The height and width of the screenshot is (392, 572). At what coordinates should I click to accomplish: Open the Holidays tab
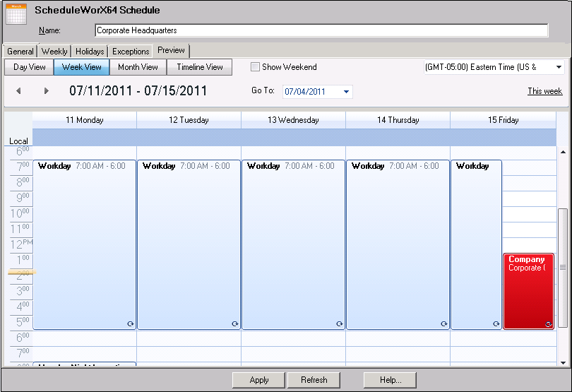(x=90, y=52)
